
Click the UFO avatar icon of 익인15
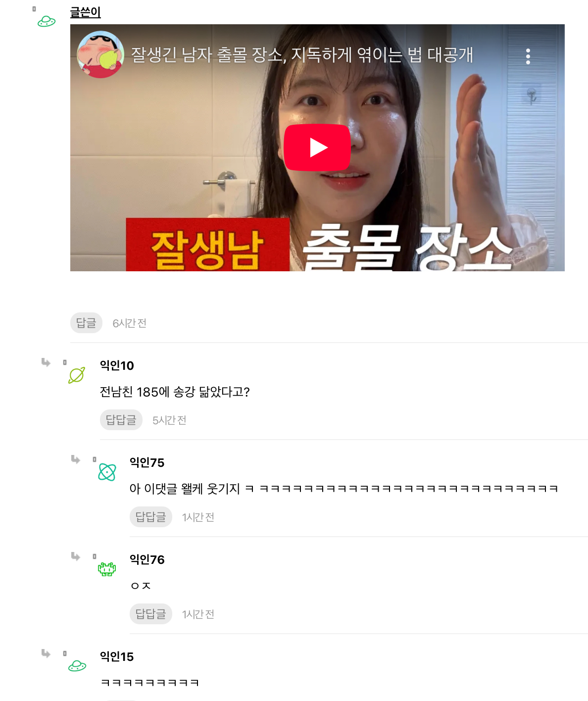(77, 666)
